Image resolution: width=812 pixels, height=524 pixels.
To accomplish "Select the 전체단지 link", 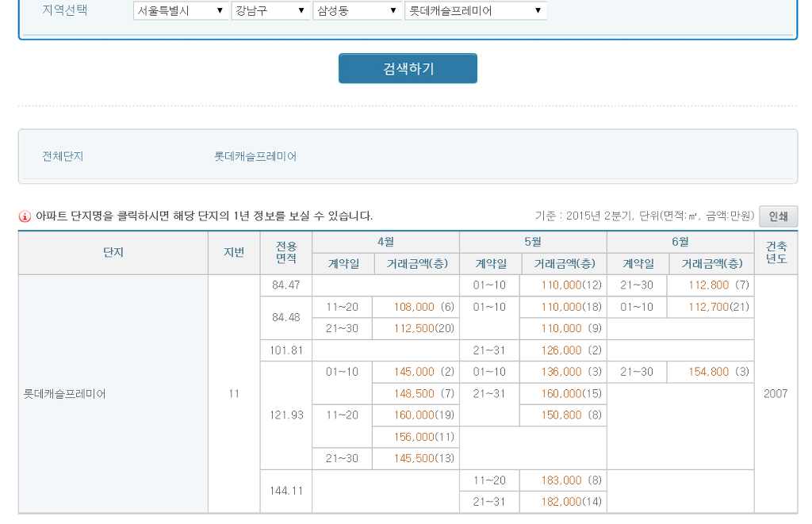I will click(63, 156).
